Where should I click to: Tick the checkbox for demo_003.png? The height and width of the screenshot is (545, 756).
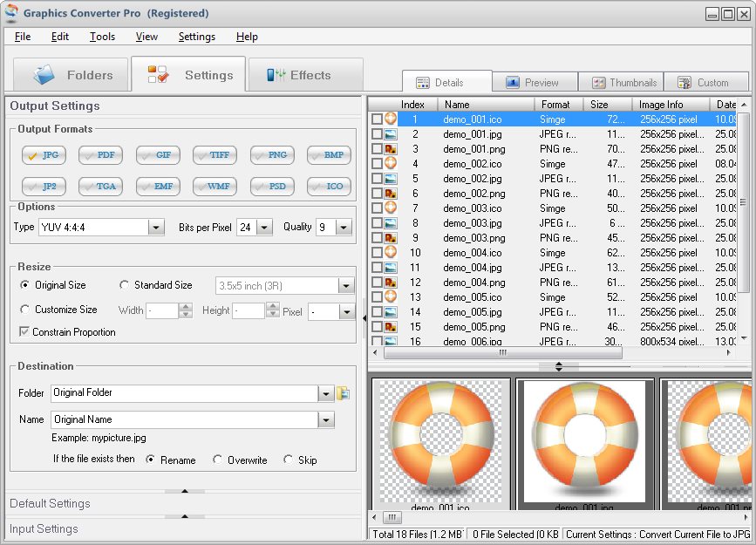[x=377, y=238]
